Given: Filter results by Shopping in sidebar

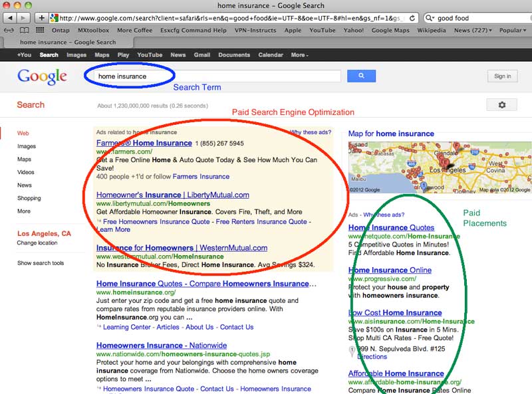Looking at the screenshot, I should point(29,198).
